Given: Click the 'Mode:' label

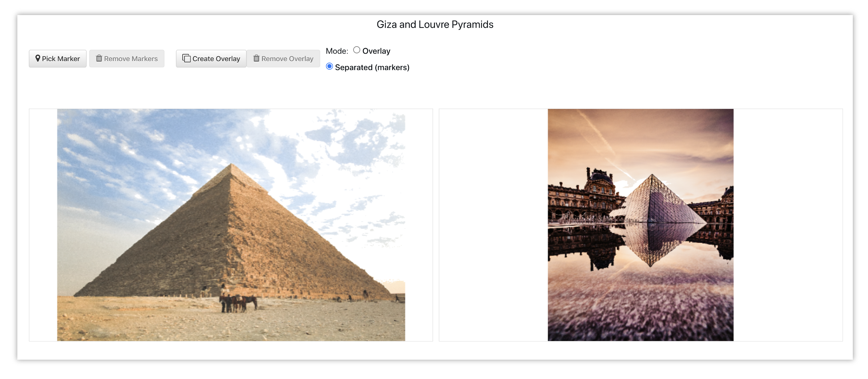Looking at the screenshot, I should tap(337, 51).
